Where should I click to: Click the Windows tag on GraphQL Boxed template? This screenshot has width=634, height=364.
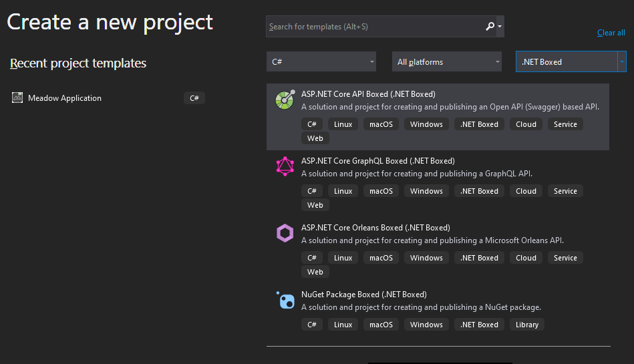coord(426,191)
